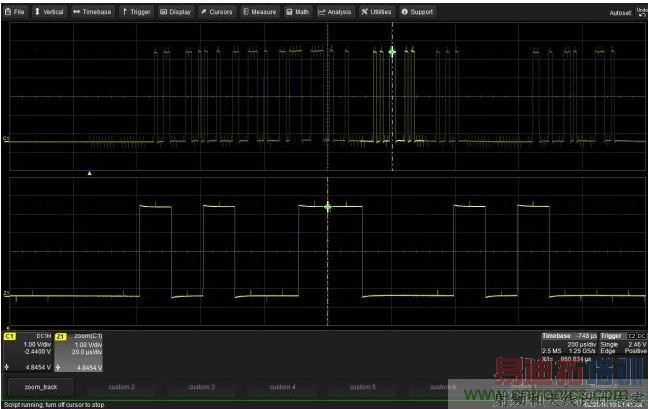Click the Autoset button
The image size is (648, 409).
click(x=621, y=13)
